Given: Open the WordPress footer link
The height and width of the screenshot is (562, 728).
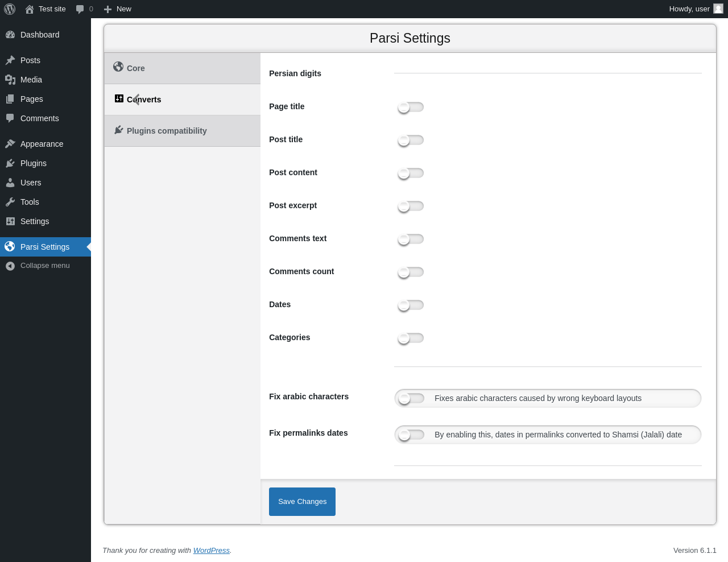Looking at the screenshot, I should [211, 551].
